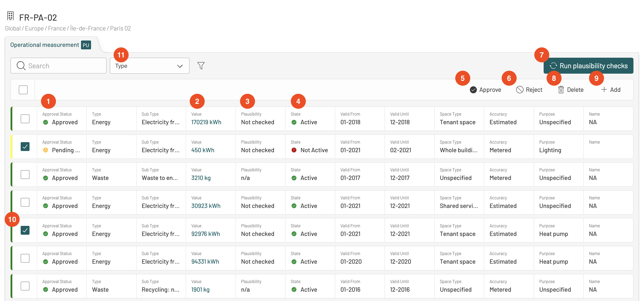Click the PU badge on the tab
644x301 pixels.
point(86,45)
